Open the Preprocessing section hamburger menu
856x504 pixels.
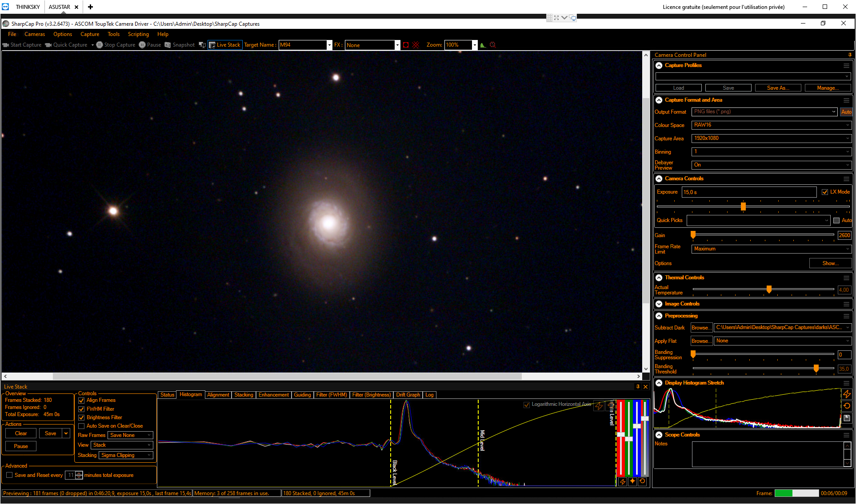pyautogui.click(x=846, y=316)
